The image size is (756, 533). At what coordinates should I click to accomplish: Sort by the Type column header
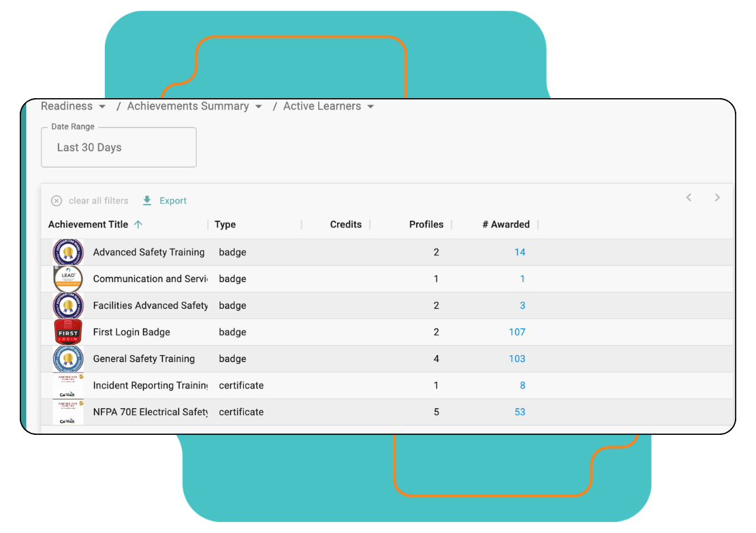click(x=225, y=224)
